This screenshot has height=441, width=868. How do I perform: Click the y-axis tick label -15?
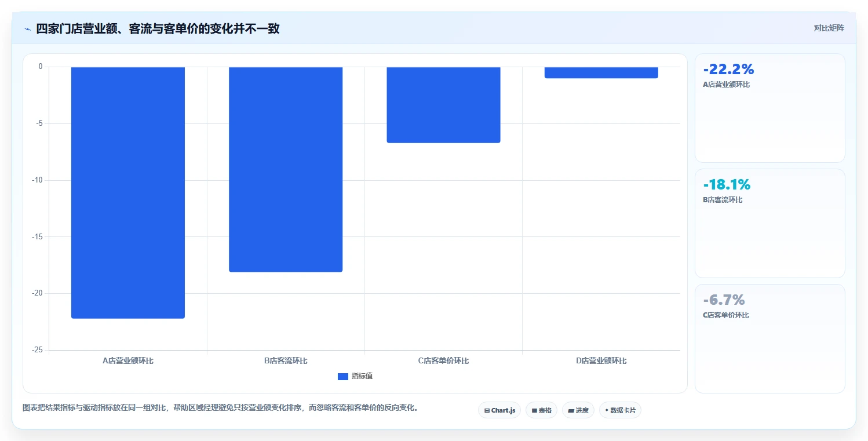click(38, 236)
